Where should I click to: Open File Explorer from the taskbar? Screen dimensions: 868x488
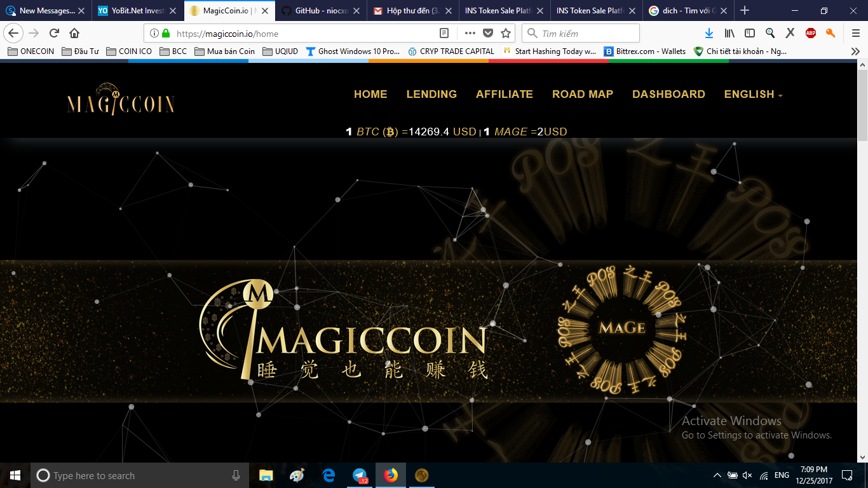click(266, 475)
